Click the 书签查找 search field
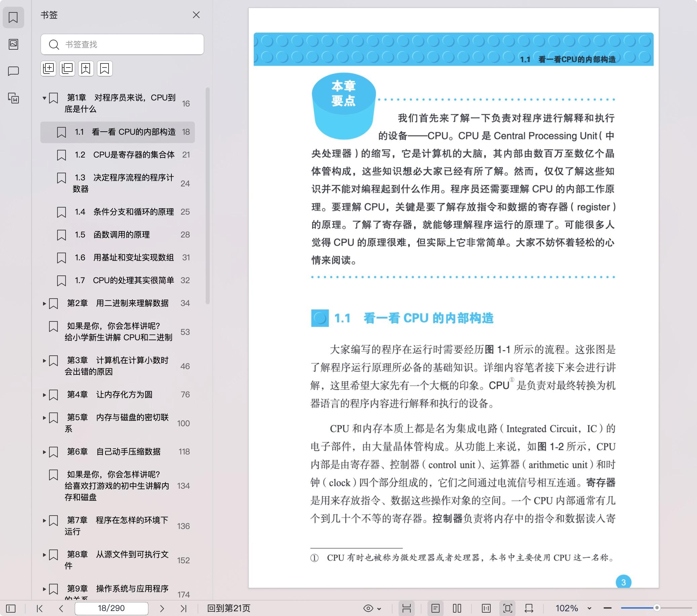This screenshot has width=697, height=616. [x=122, y=44]
